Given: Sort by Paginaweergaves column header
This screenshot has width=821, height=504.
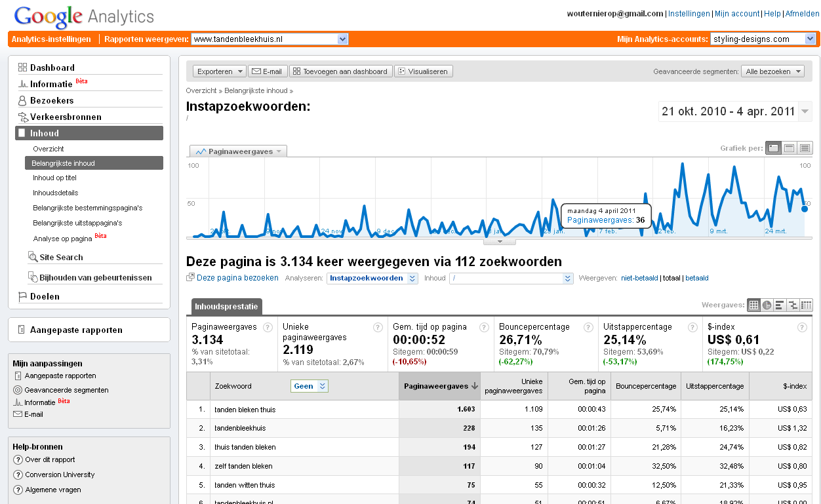Looking at the screenshot, I should tap(440, 386).
